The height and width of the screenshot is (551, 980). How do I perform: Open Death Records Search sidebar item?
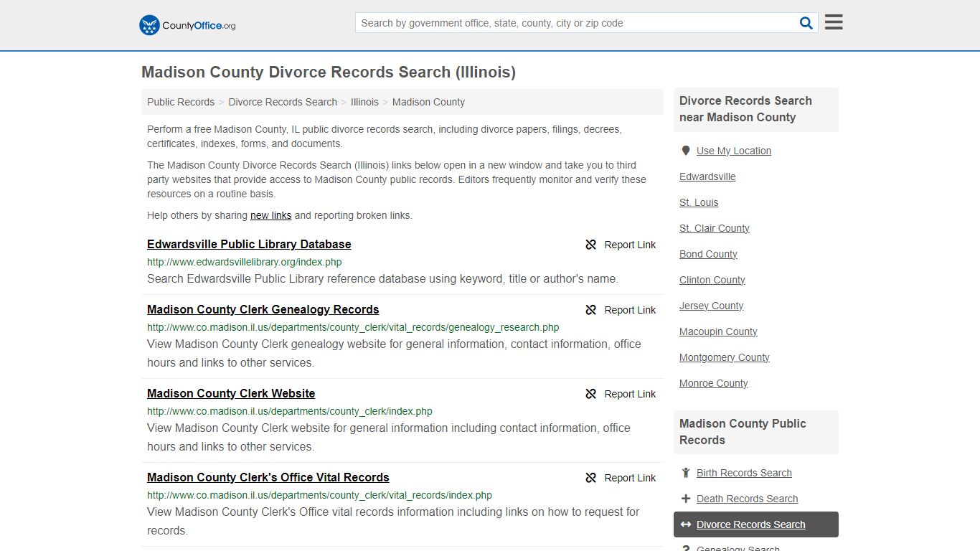[747, 499]
